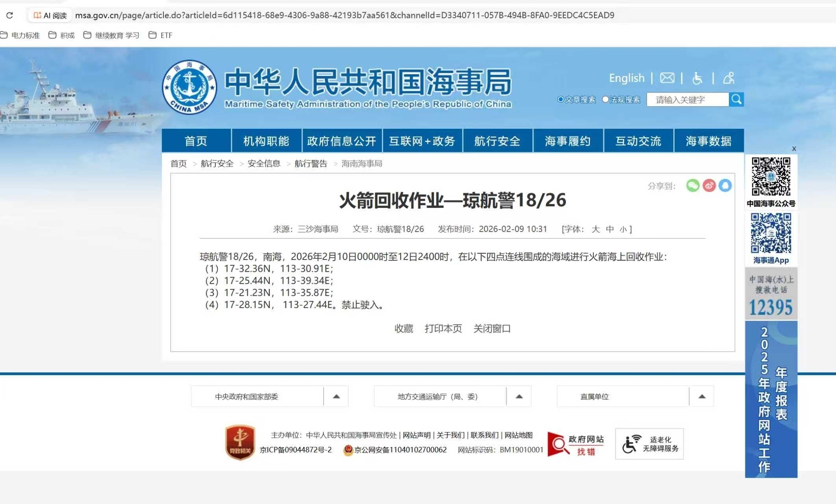Click the wheelchair accessibility icon in header
Image resolution: width=836 pixels, height=504 pixels.
[697, 78]
